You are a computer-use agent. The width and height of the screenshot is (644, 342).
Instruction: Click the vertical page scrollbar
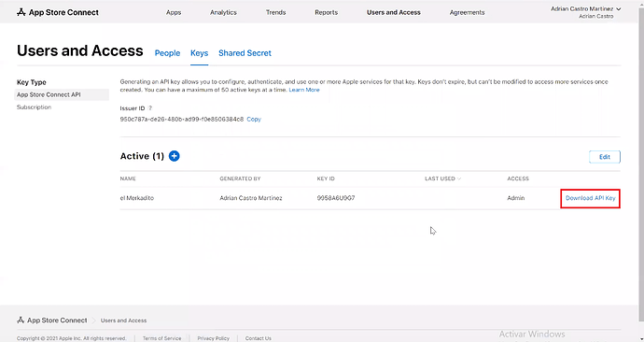(x=641, y=164)
